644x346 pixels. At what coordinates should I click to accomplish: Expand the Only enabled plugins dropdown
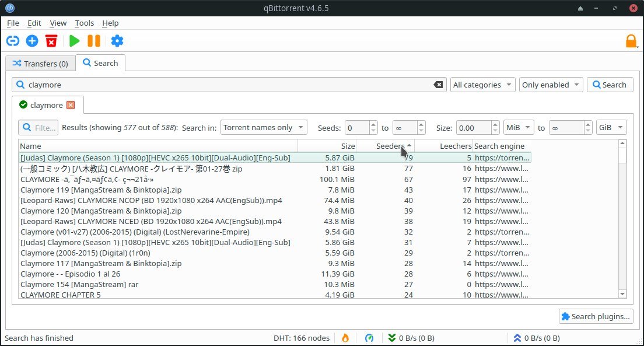pos(551,85)
